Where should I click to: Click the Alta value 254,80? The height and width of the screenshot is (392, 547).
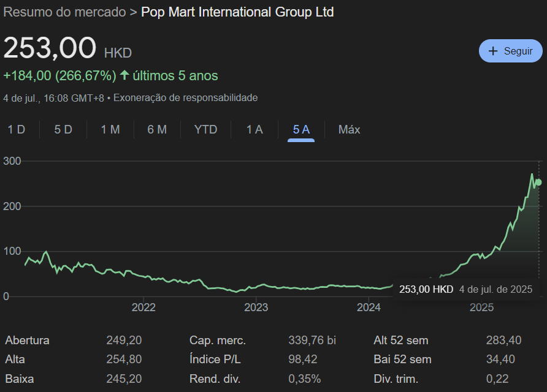[x=124, y=360]
